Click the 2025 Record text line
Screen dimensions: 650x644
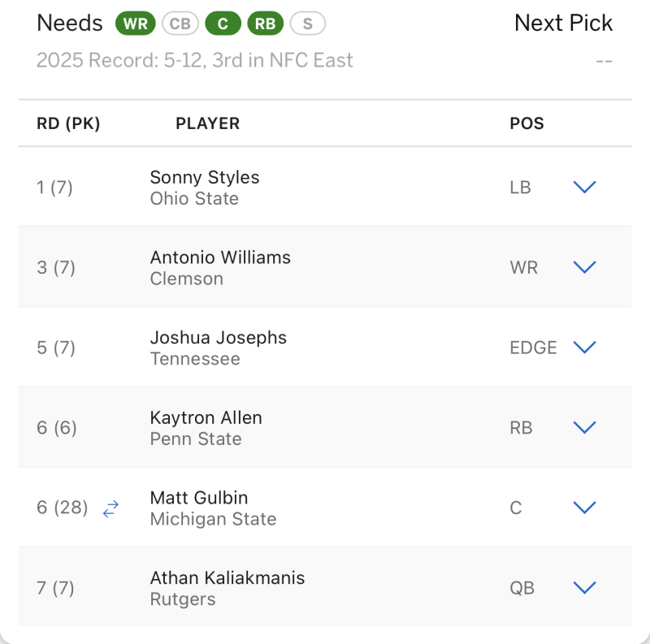coord(195,60)
